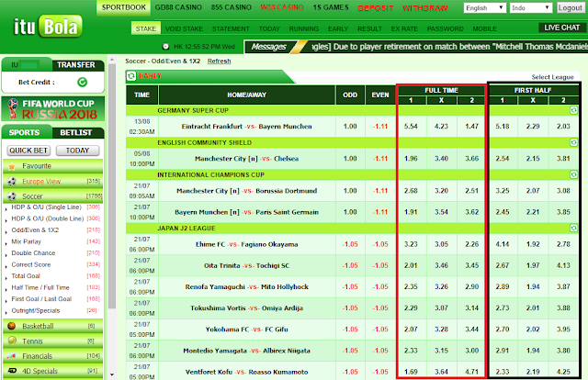Open the Indo odds type dropdown
The image size is (588, 380).
pyautogui.click(x=531, y=8)
